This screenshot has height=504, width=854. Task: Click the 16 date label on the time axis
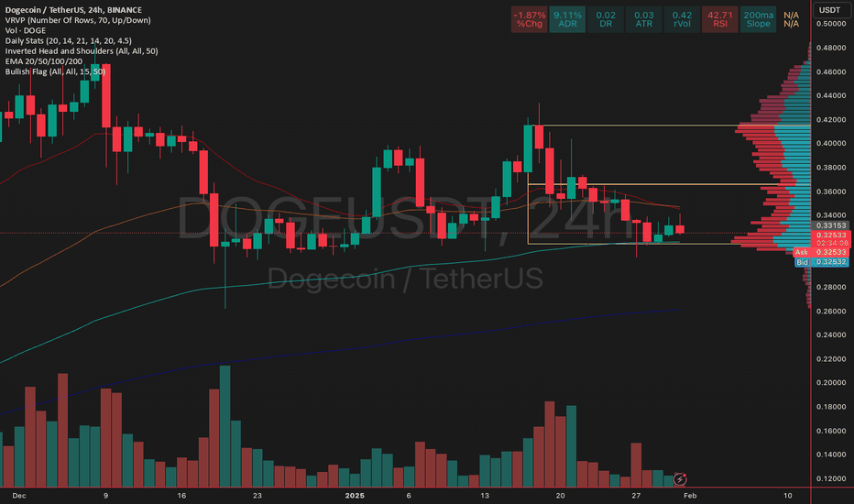pos(181,496)
